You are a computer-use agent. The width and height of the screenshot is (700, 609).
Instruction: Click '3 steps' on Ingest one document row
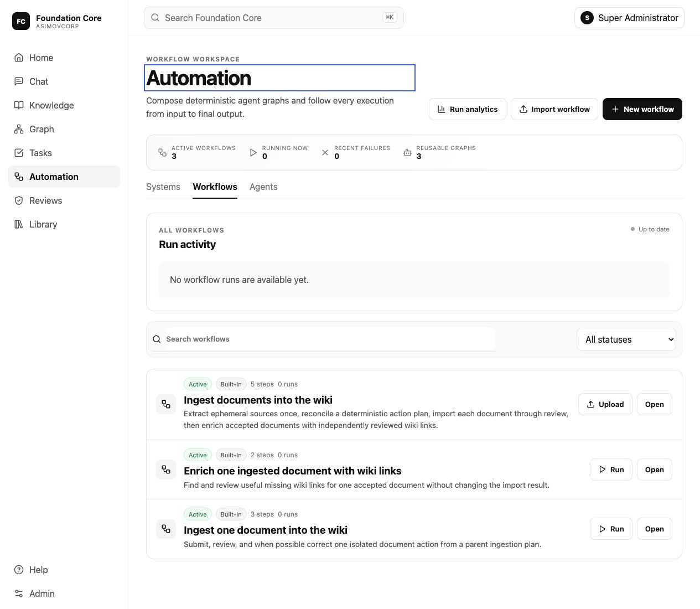(x=262, y=514)
